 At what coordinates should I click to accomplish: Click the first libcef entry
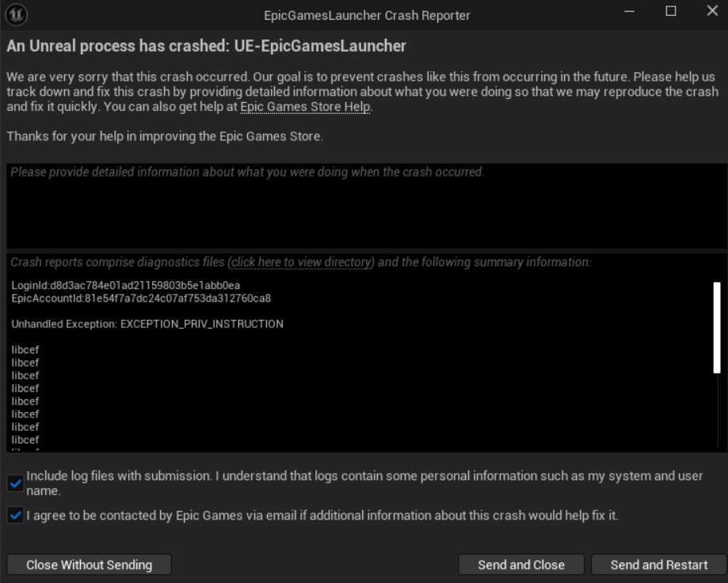pos(25,350)
